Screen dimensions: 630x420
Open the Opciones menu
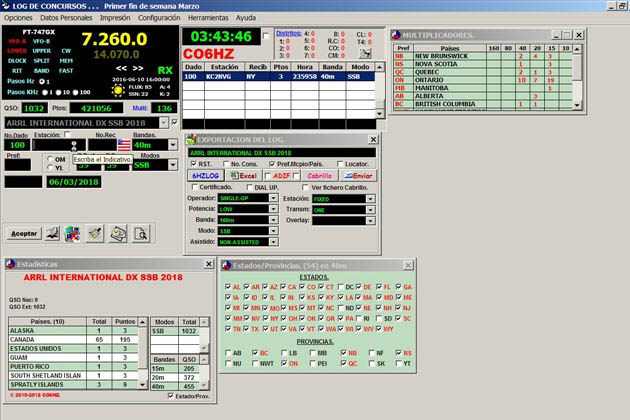(x=18, y=18)
